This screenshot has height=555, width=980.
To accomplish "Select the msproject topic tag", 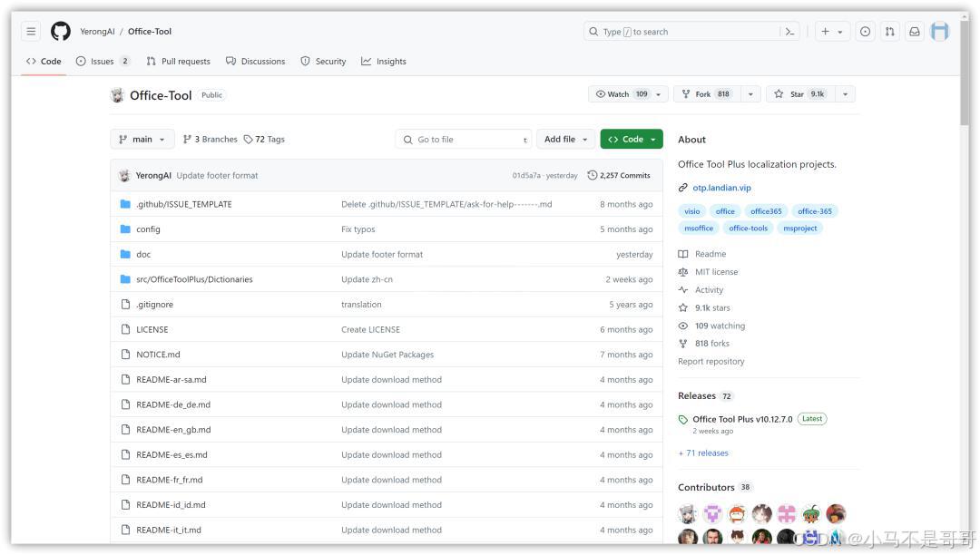I will (800, 228).
